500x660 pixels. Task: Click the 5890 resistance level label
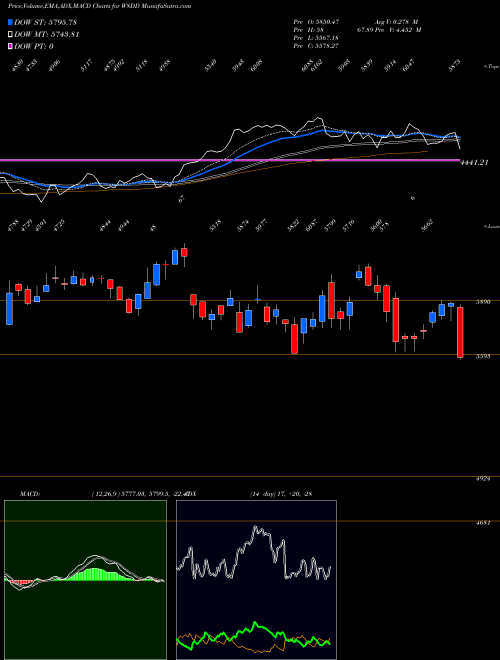click(x=482, y=302)
